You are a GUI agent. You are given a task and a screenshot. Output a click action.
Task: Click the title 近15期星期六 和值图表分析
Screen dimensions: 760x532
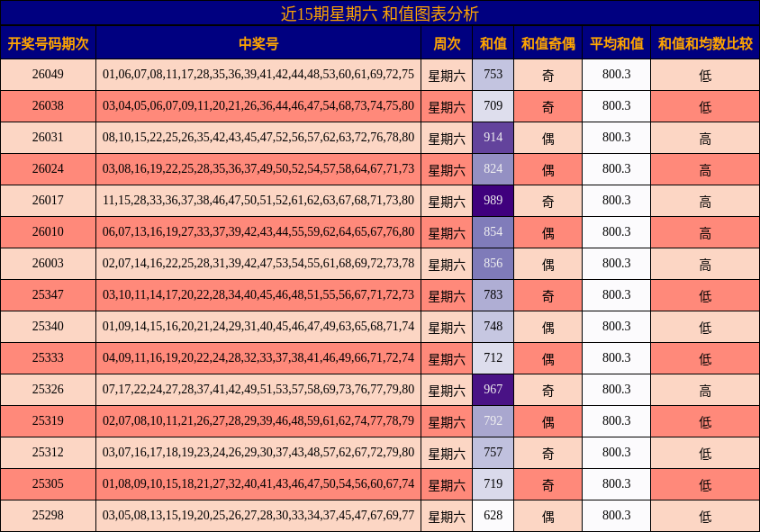click(x=380, y=13)
